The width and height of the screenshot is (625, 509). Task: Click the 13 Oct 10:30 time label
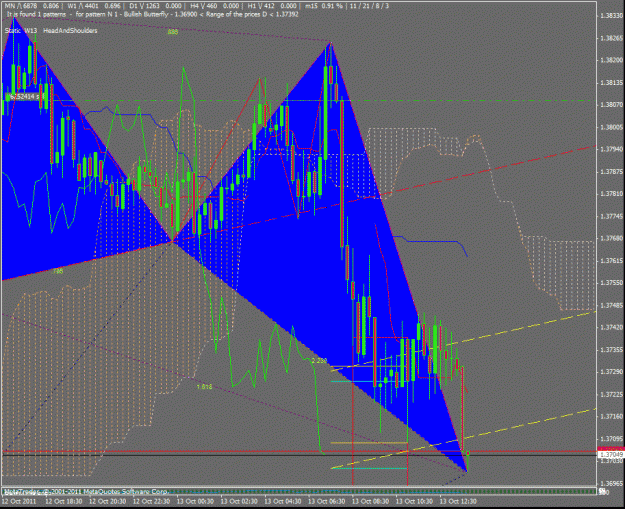414,501
